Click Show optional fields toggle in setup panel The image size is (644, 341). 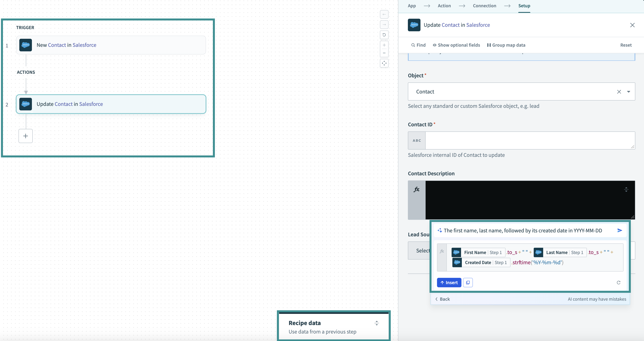pyautogui.click(x=456, y=45)
